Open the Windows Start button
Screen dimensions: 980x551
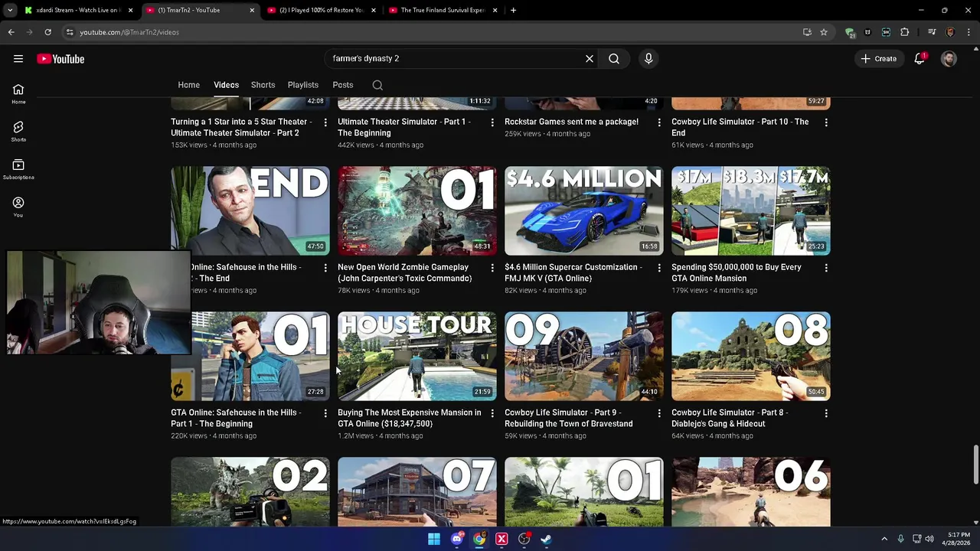(434, 539)
